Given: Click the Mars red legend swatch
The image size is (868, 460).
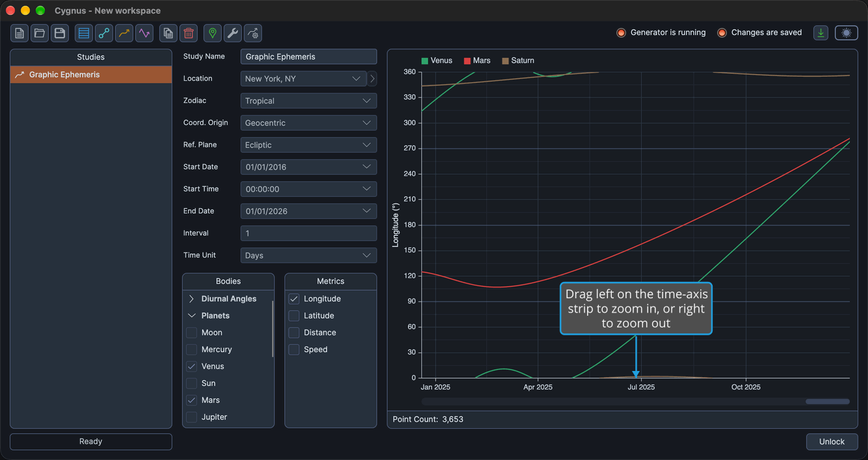Looking at the screenshot, I should pos(467,61).
